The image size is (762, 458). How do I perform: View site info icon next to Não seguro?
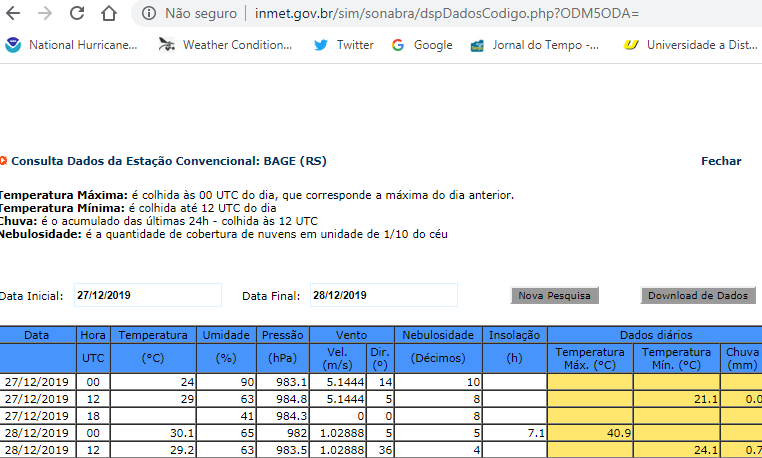(149, 13)
